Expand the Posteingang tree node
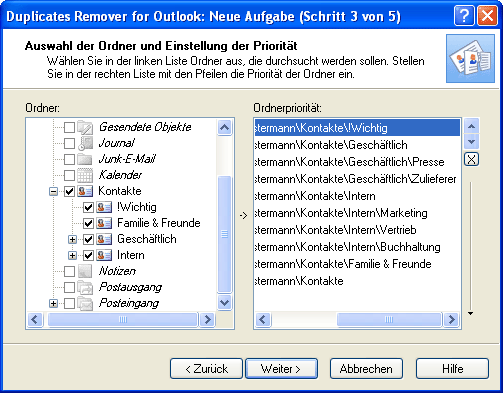 (53, 303)
